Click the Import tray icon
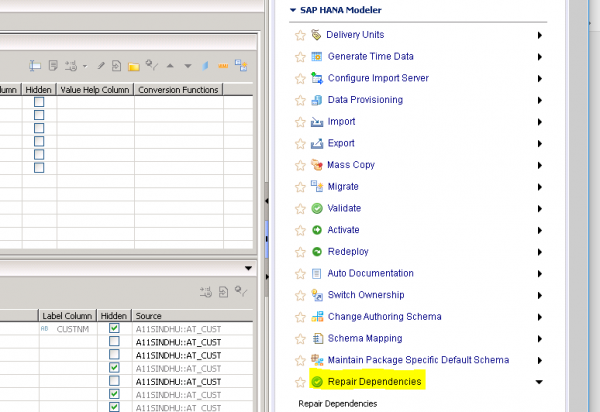The height and width of the screenshot is (412, 600). 316,122
